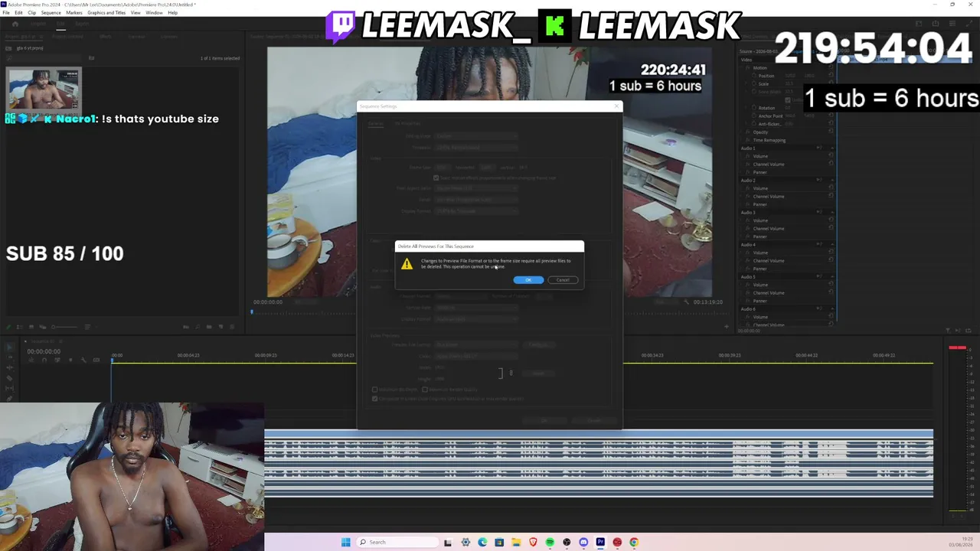Open the Windows Start menu
The width and height of the screenshot is (980, 551).
(x=346, y=543)
